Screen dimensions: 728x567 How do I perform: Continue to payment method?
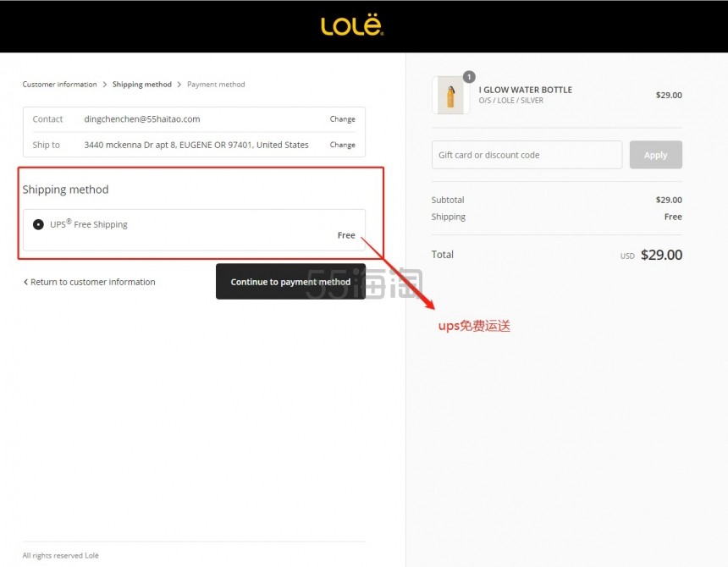click(x=290, y=282)
